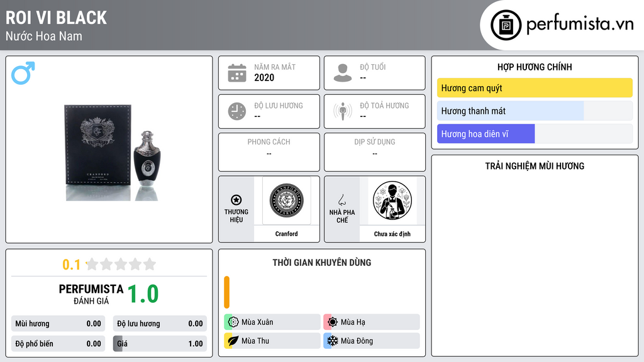This screenshot has width=644, height=362.
Task: Click the THƯƠNG HIỆU label
Action: tap(236, 216)
